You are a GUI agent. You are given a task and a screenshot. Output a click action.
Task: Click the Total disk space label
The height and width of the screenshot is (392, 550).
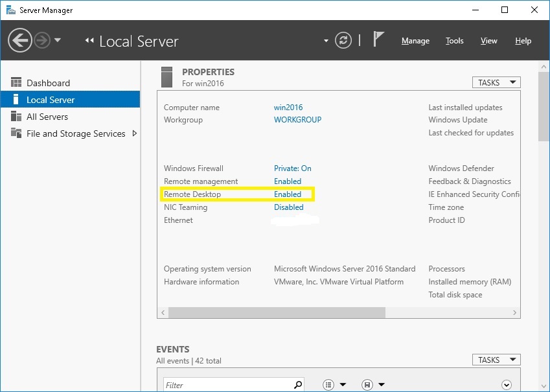[455, 295]
